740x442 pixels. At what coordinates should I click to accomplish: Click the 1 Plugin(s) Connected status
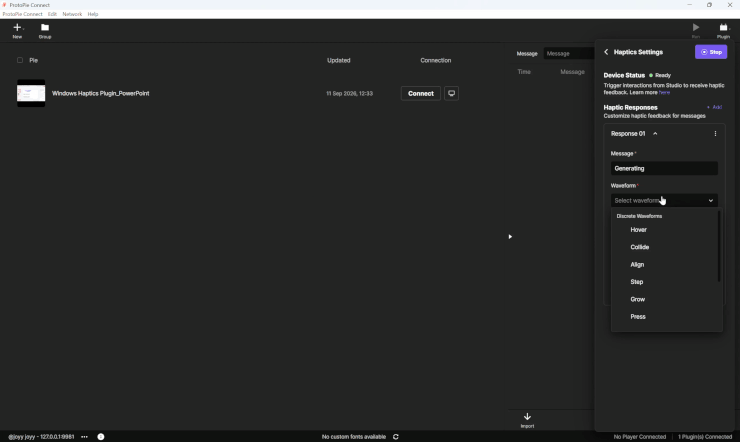[705, 437]
